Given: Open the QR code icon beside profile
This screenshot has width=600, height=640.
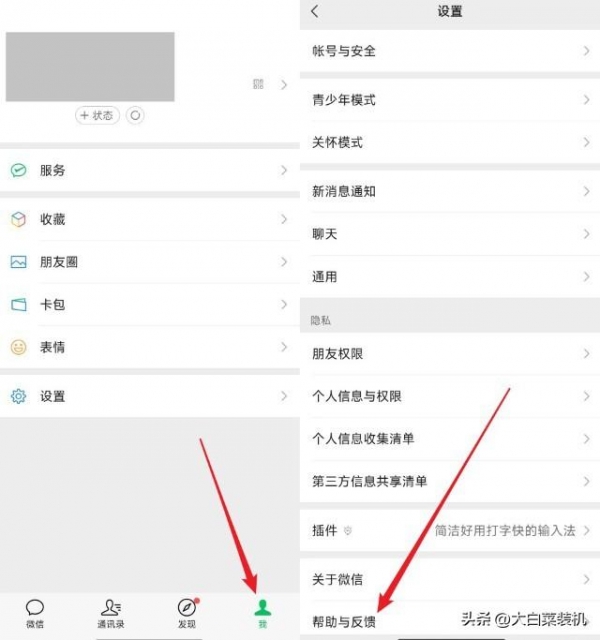Looking at the screenshot, I should click(258, 84).
